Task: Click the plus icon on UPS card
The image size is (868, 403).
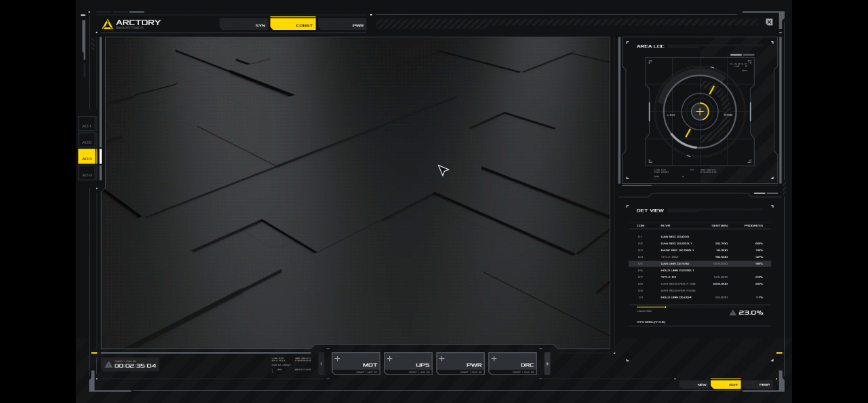Action: [389, 359]
